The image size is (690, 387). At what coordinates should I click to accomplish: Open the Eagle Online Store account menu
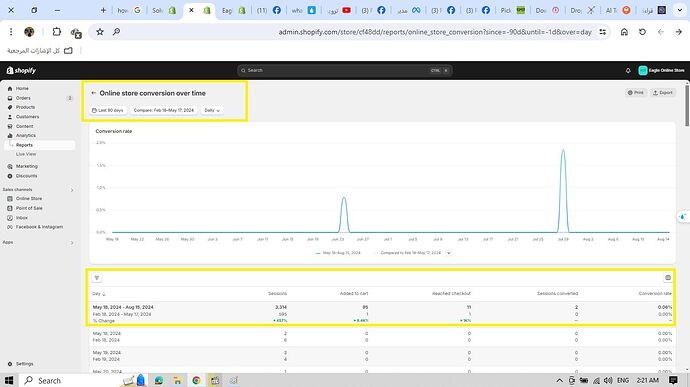pyautogui.click(x=661, y=70)
